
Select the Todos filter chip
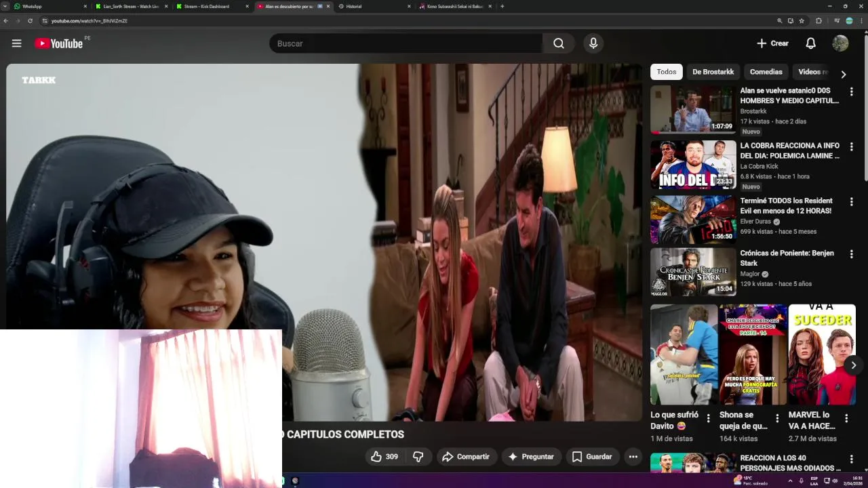tap(667, 72)
